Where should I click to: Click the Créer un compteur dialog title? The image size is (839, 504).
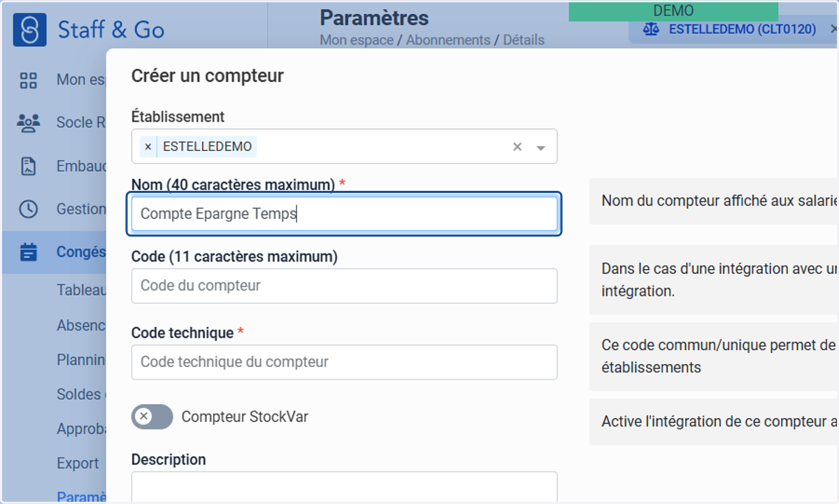point(208,75)
